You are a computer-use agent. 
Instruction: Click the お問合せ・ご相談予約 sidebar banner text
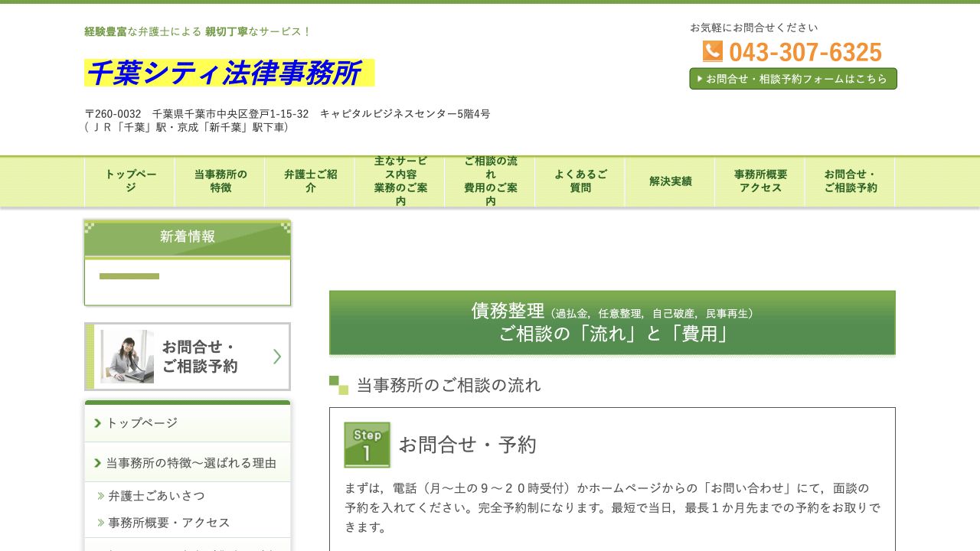coord(200,357)
